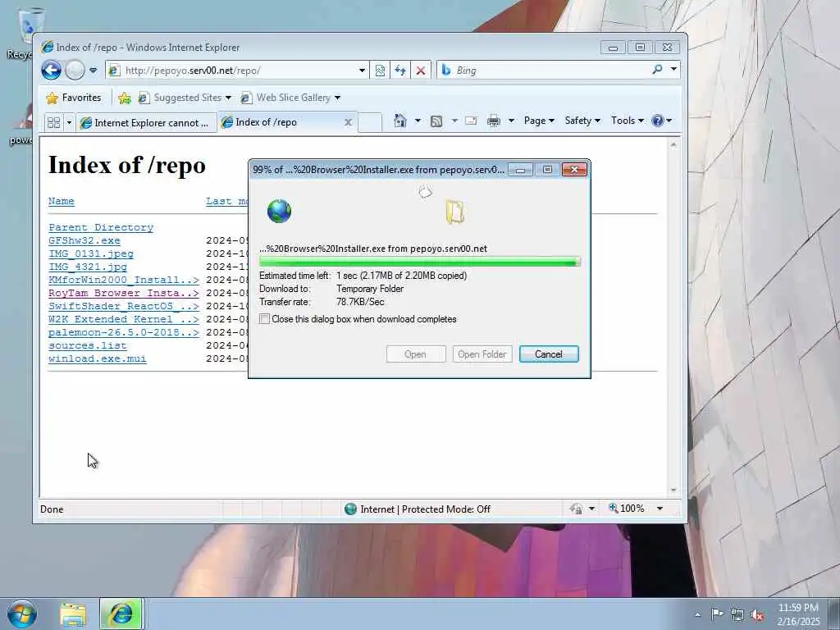Screen dimensions: 840x630
Task: Cancel the file download
Action: click(549, 354)
